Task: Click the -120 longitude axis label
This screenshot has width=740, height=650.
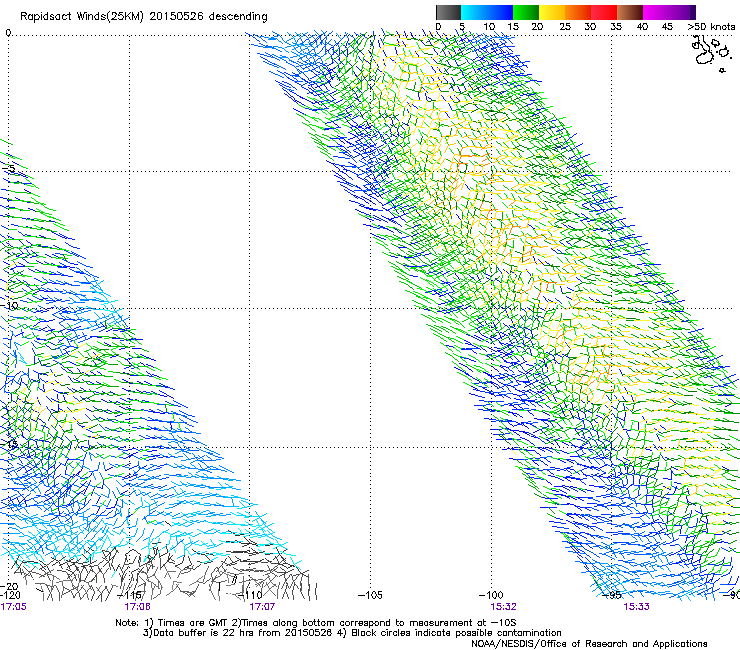Action: click(10, 595)
